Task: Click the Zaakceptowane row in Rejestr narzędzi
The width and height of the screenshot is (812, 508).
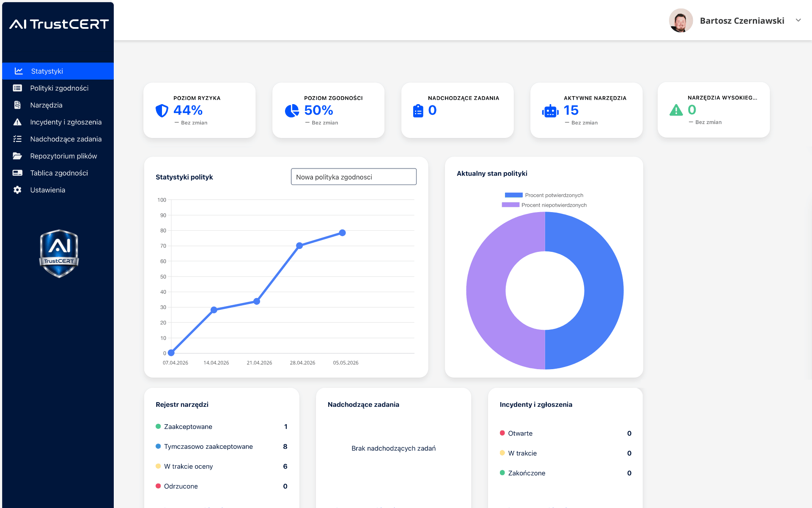Action: [222, 427]
